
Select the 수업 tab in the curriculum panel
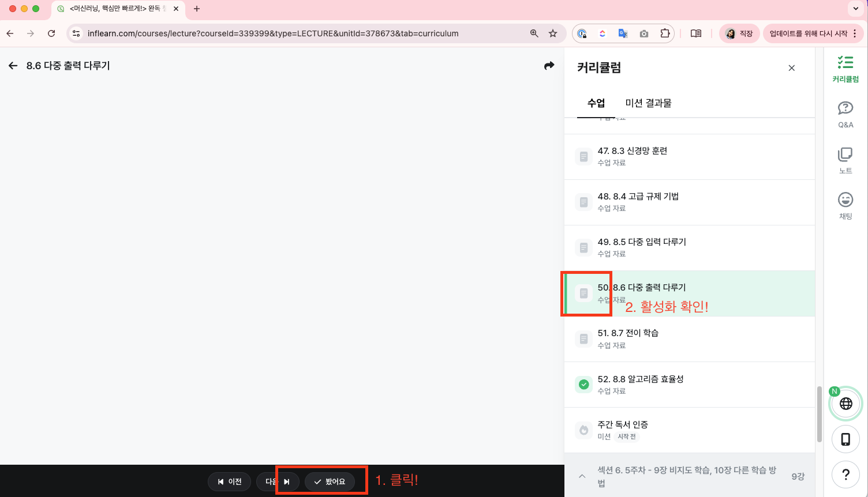pyautogui.click(x=596, y=103)
